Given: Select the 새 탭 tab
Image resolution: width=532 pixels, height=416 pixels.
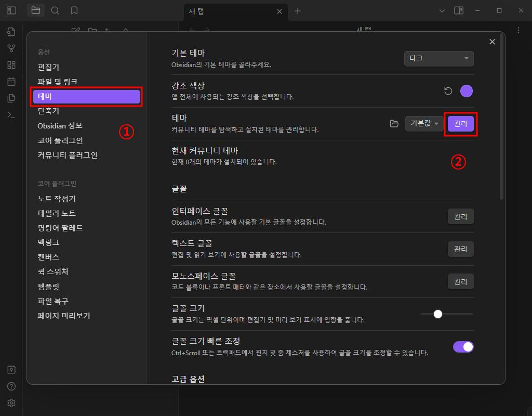Looking at the screenshot, I should (236, 12).
